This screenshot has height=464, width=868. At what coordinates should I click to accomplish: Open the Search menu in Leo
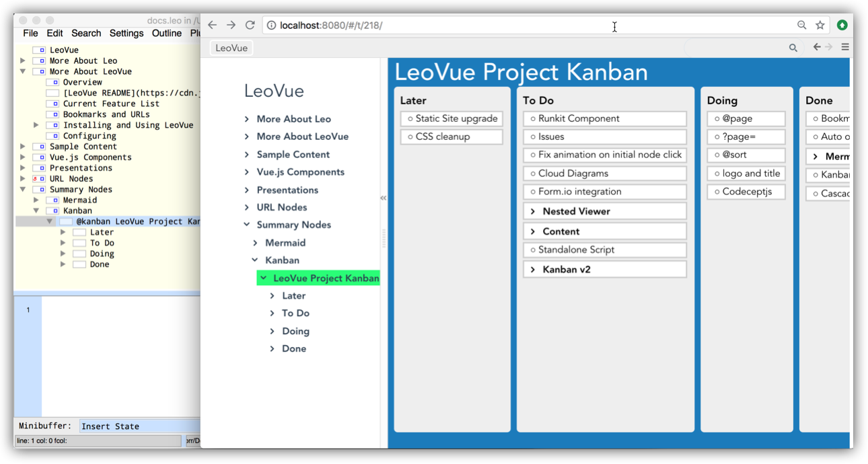click(x=86, y=33)
